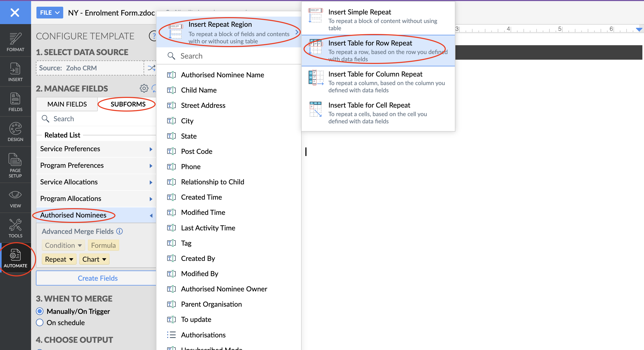Open the Design sidebar panel
This screenshot has width=644, height=350.
15,132
